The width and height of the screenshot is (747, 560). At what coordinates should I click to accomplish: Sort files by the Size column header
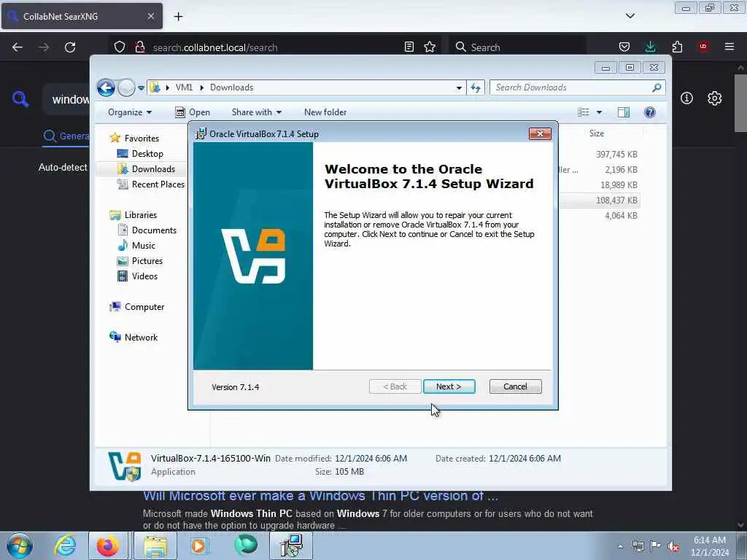(597, 134)
